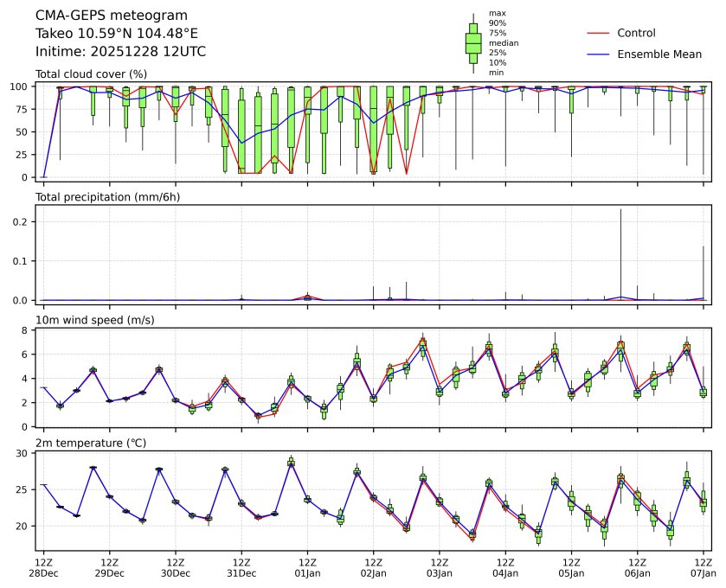Screen dimensions: 726x588
Task: Click the 2m temperature panel title
Action: pyautogui.click(x=91, y=443)
